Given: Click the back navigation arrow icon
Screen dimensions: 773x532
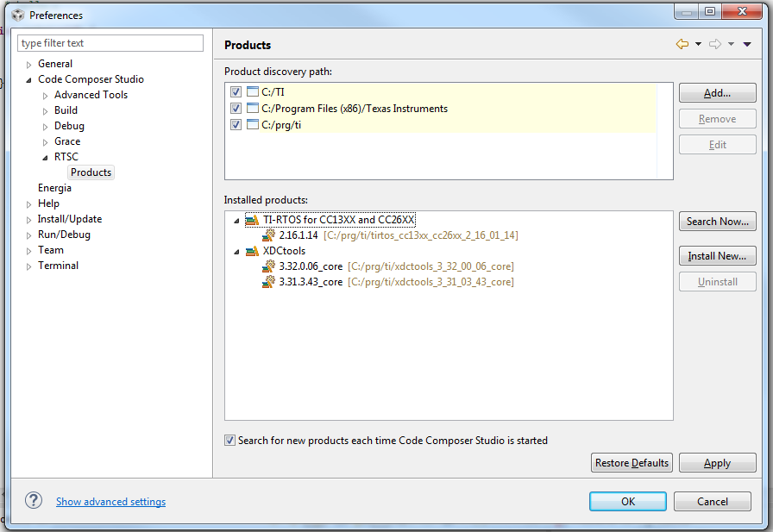Looking at the screenshot, I should [682, 44].
